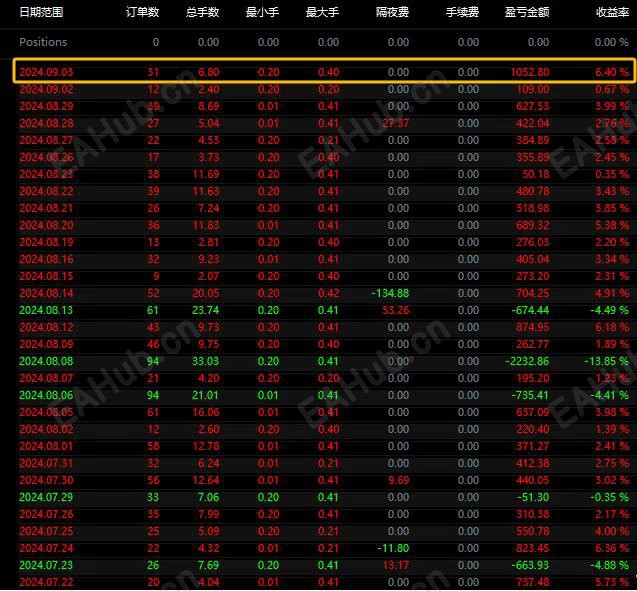This screenshot has height=591, width=637.
Task: Select the 2024.08.23 date row
Action: pos(324,175)
